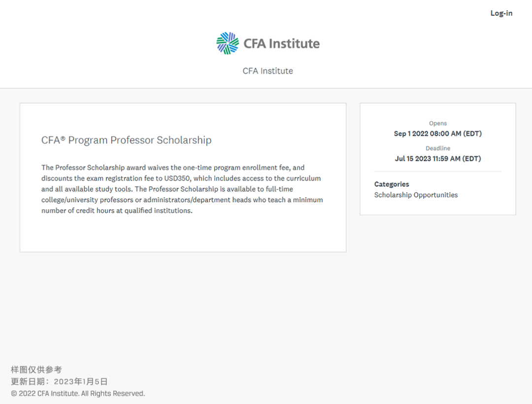Select the Opens label in sidebar
The image size is (532, 404).
pos(438,124)
